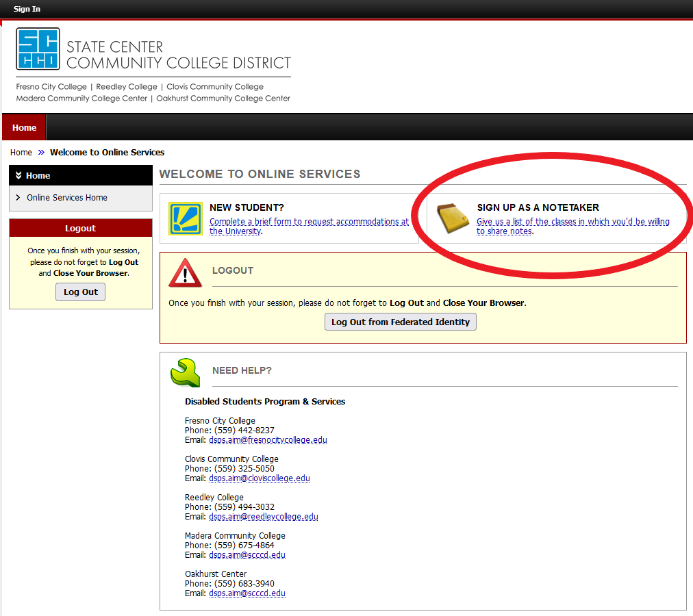The width and height of the screenshot is (693, 616).
Task: Click the Log Out button in sidebar
Action: [x=80, y=292]
